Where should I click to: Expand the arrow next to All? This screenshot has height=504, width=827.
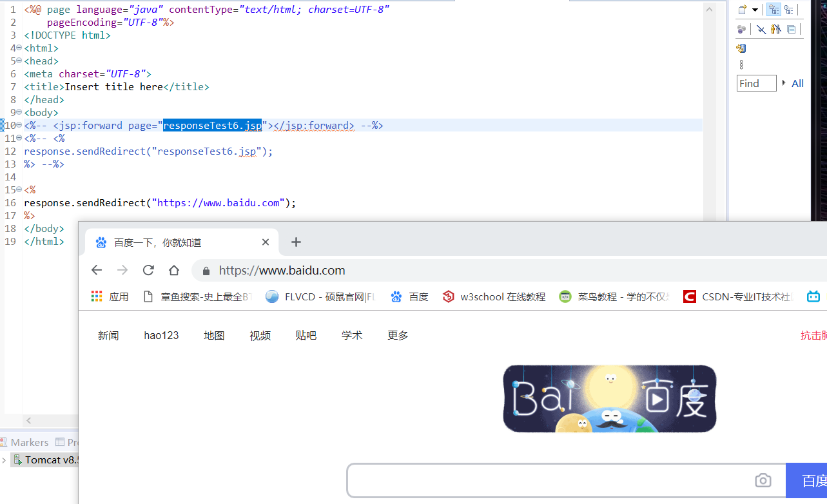(x=784, y=82)
